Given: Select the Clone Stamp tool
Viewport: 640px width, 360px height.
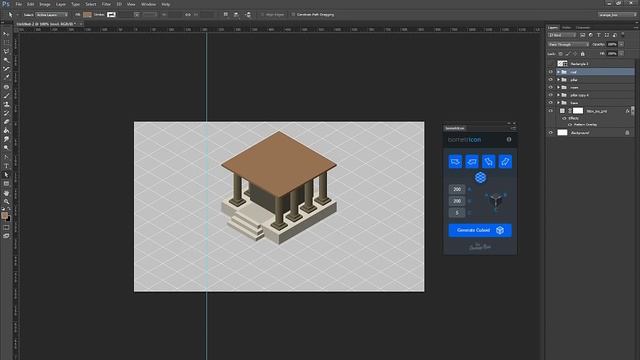Looking at the screenshot, I should pyautogui.click(x=6, y=104).
